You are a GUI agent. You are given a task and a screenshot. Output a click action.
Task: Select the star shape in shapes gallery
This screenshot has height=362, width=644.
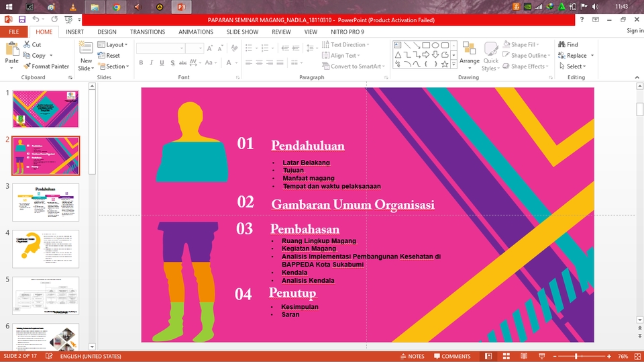445,64
